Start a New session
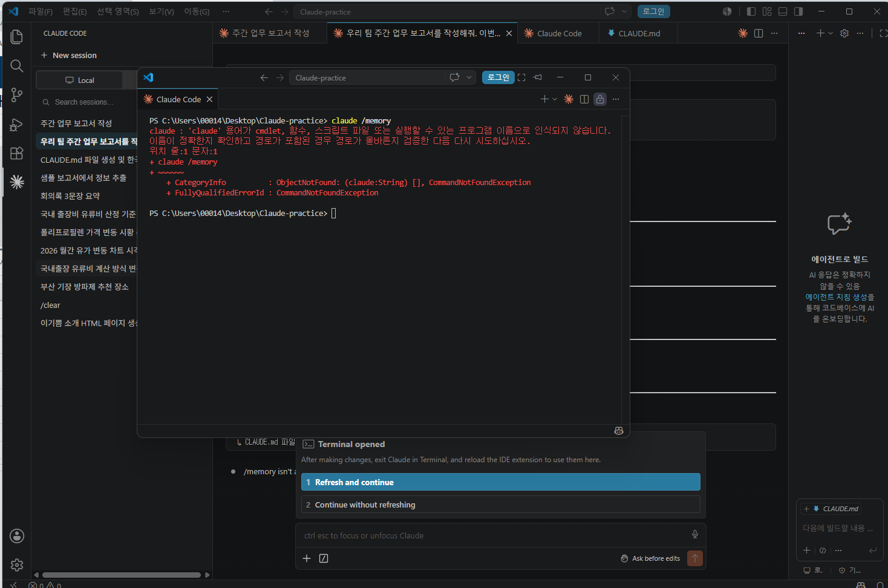 click(69, 55)
